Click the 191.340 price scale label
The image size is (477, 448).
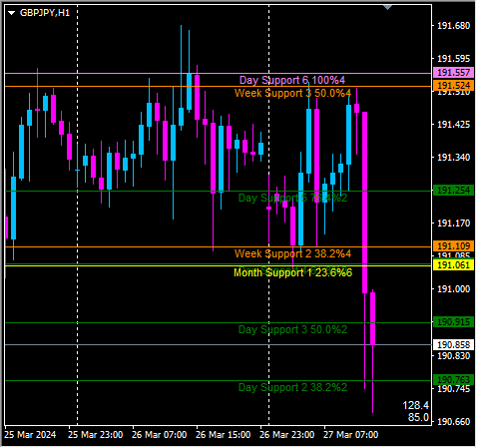453,157
